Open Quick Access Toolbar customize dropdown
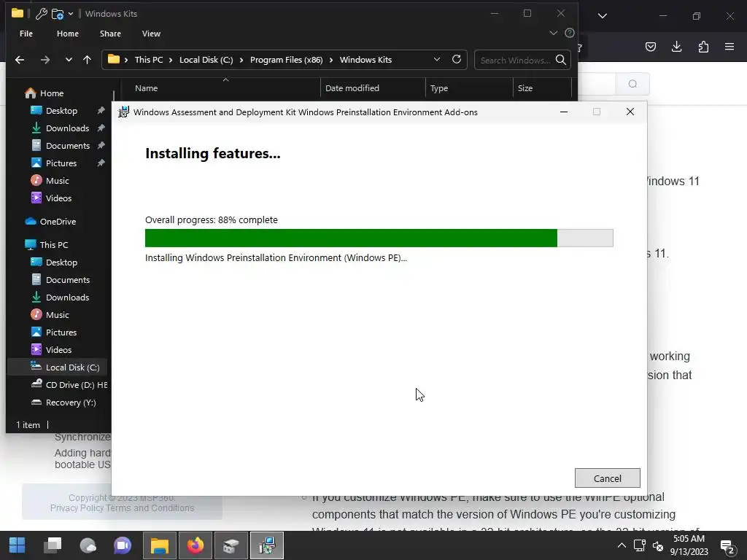The width and height of the screenshot is (747, 560). (71, 14)
